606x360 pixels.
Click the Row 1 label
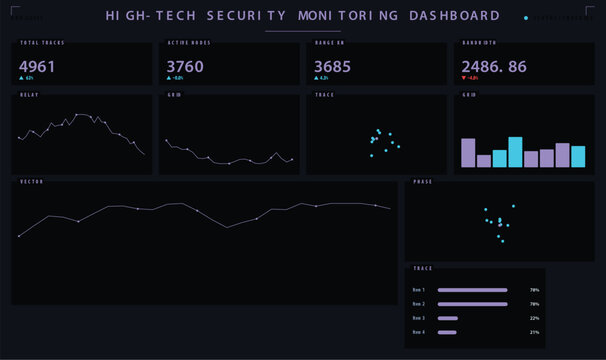419,290
